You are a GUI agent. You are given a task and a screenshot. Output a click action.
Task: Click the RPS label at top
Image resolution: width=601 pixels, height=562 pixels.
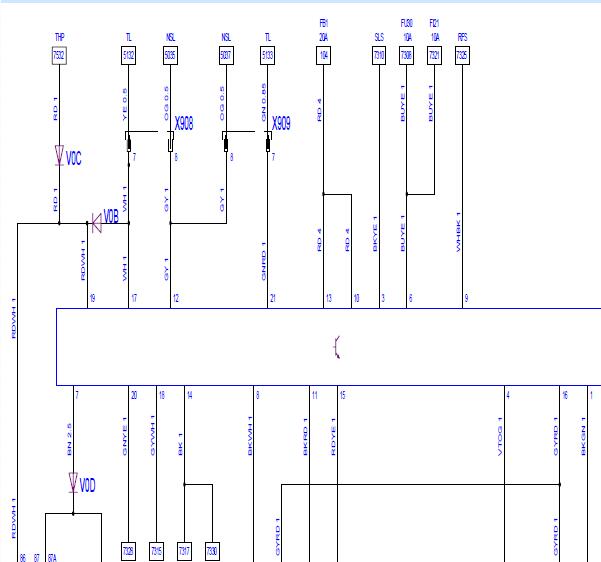(x=463, y=37)
